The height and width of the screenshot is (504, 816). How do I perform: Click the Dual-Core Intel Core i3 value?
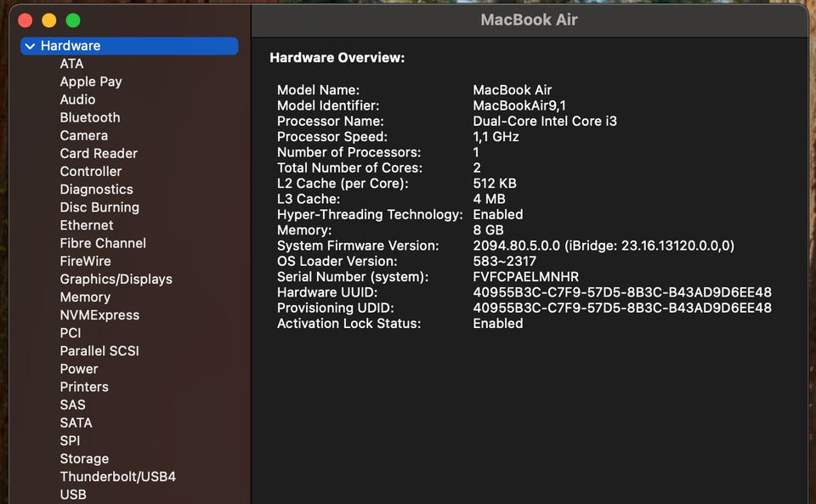544,122
